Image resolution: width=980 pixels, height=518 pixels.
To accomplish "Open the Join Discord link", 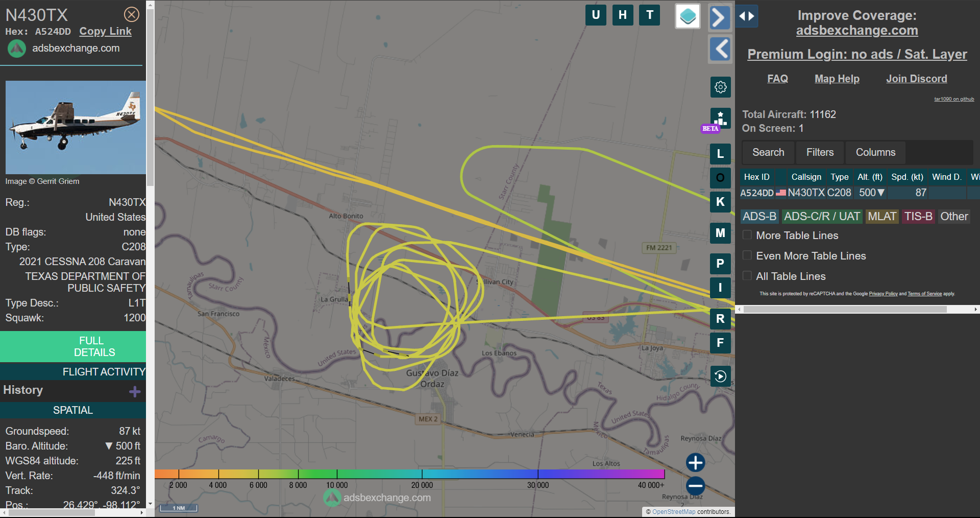I will click(917, 79).
